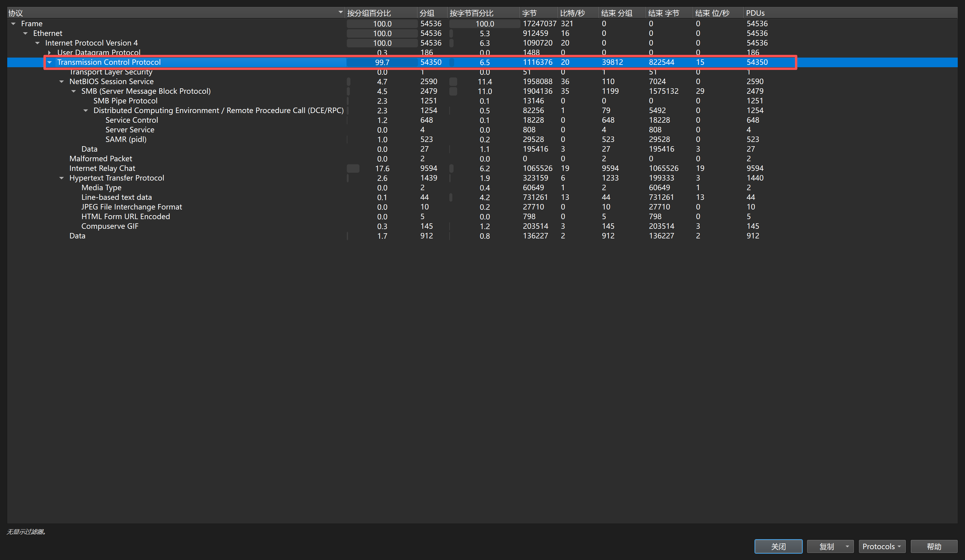
Task: Open the 复制 dropdown arrow
Action: click(847, 547)
